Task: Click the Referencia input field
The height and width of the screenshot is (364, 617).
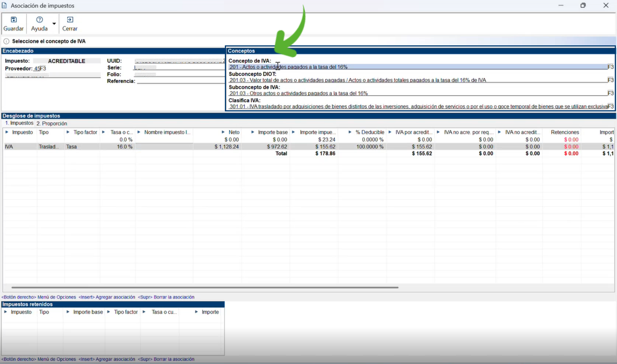Action: click(x=181, y=81)
